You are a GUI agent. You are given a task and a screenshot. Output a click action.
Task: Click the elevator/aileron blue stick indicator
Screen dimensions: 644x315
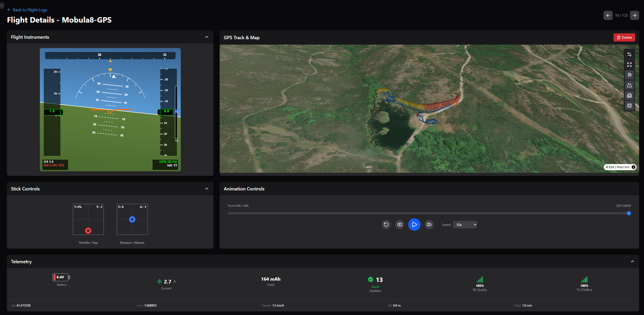[x=132, y=219]
